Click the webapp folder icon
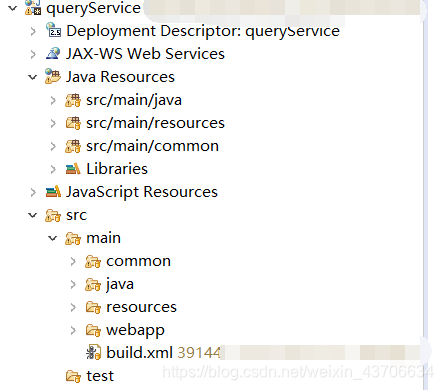Viewport: 443px width, 390px height. [93, 330]
